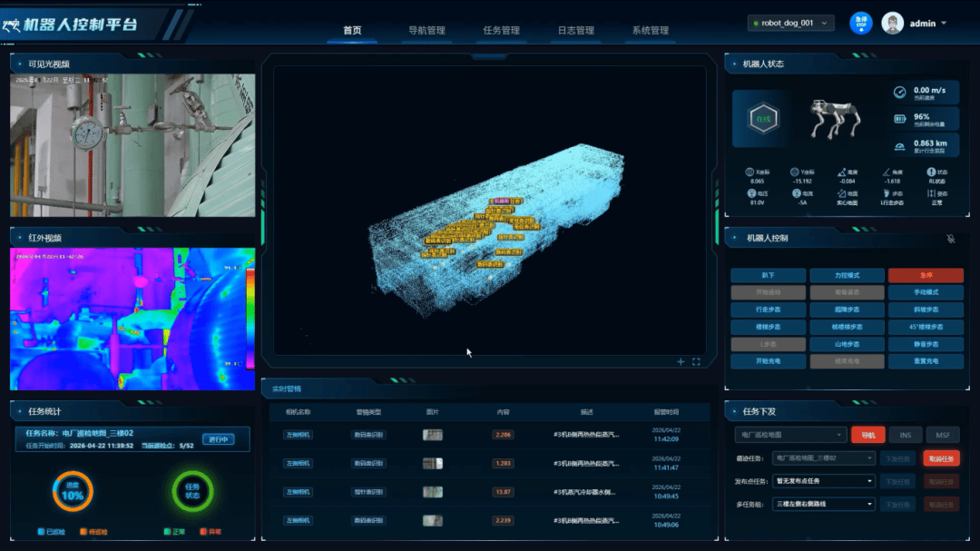
Task: Click the speedometer icon beside 0.00 m/s
Action: pyautogui.click(x=899, y=93)
